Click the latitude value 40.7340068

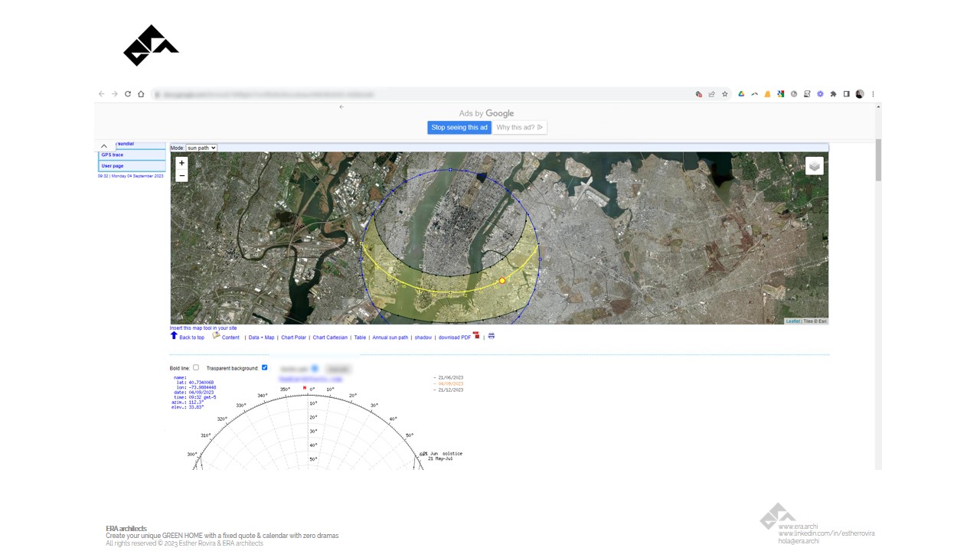pyautogui.click(x=201, y=382)
